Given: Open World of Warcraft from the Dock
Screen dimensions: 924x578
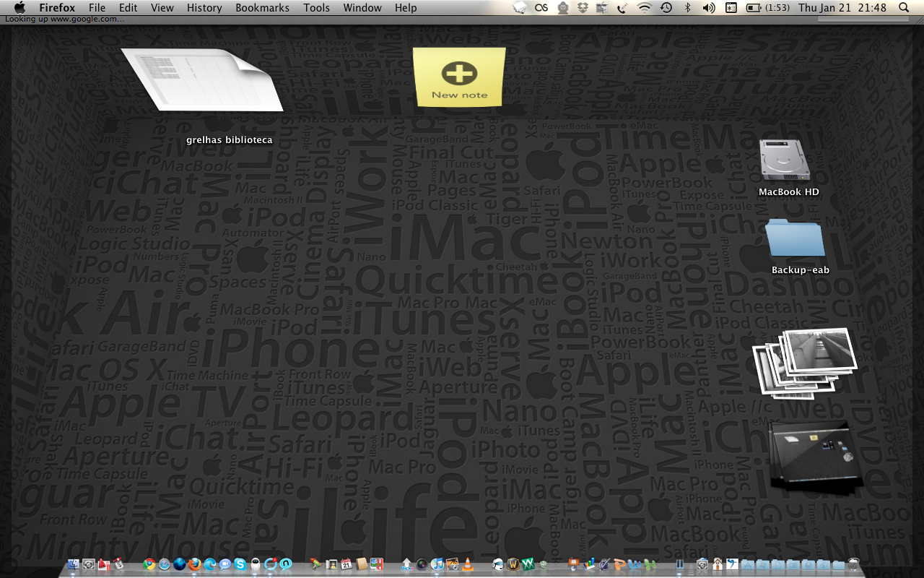Looking at the screenshot, I should (512, 564).
